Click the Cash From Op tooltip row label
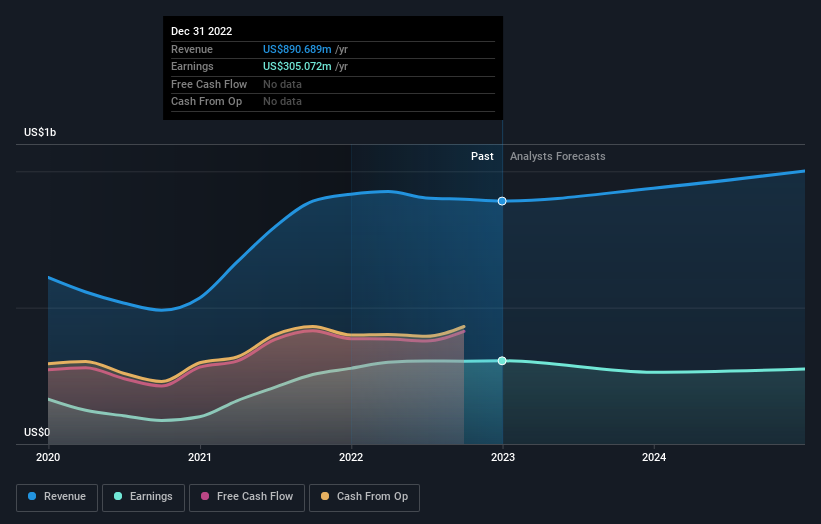The width and height of the screenshot is (821, 524). [206, 102]
